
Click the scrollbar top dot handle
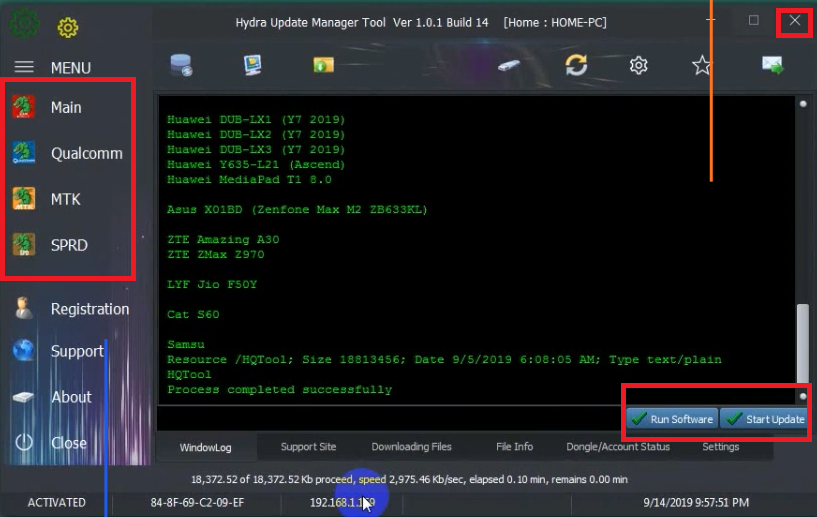click(803, 104)
